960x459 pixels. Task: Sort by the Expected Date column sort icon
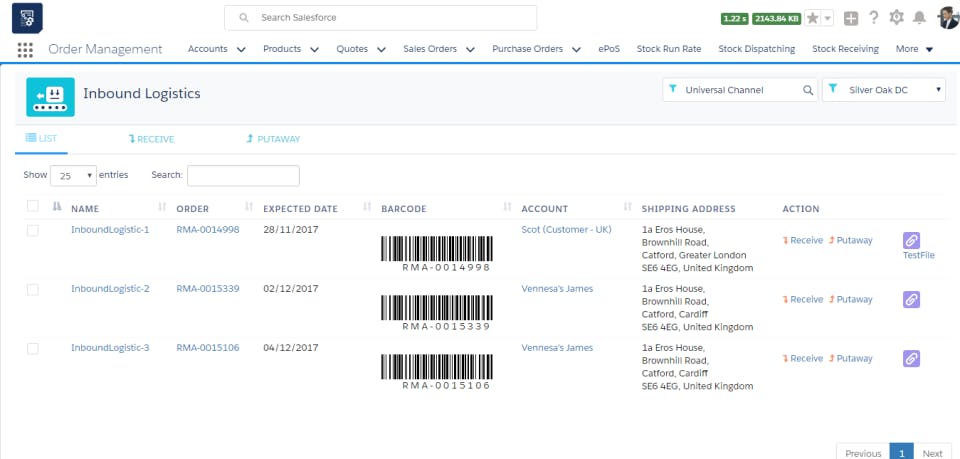click(x=367, y=207)
